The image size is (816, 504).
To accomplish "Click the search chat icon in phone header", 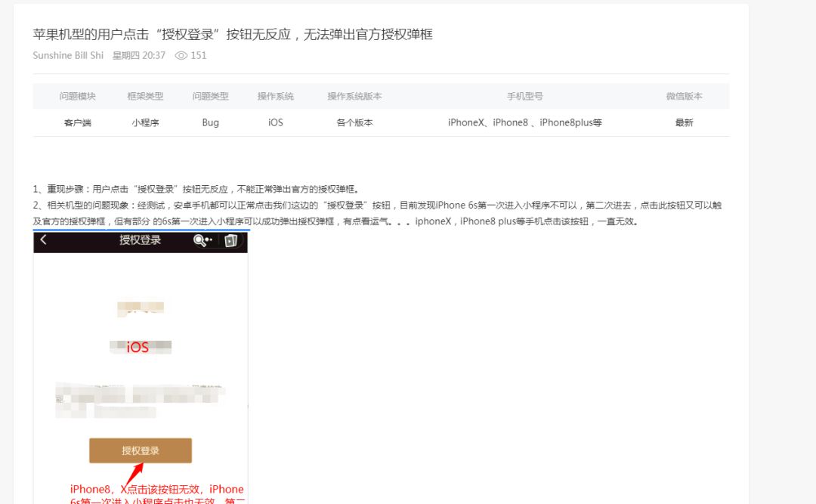I will (x=202, y=240).
